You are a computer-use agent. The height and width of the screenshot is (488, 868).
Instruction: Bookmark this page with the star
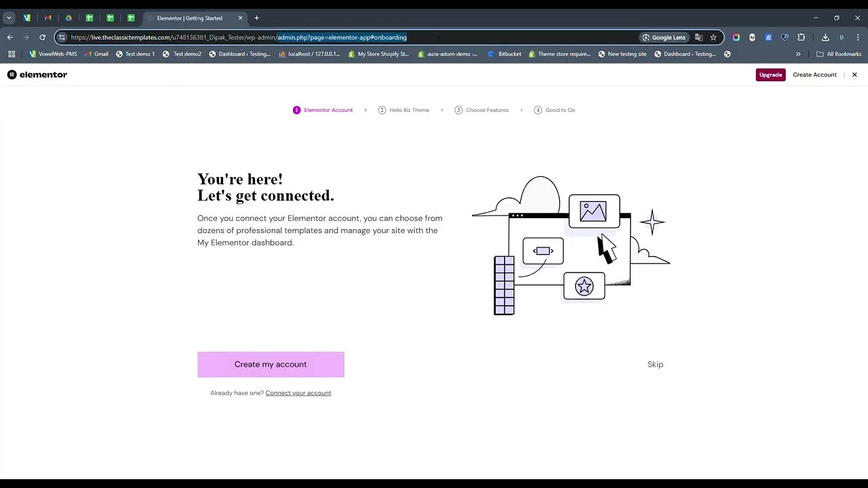pyautogui.click(x=713, y=37)
